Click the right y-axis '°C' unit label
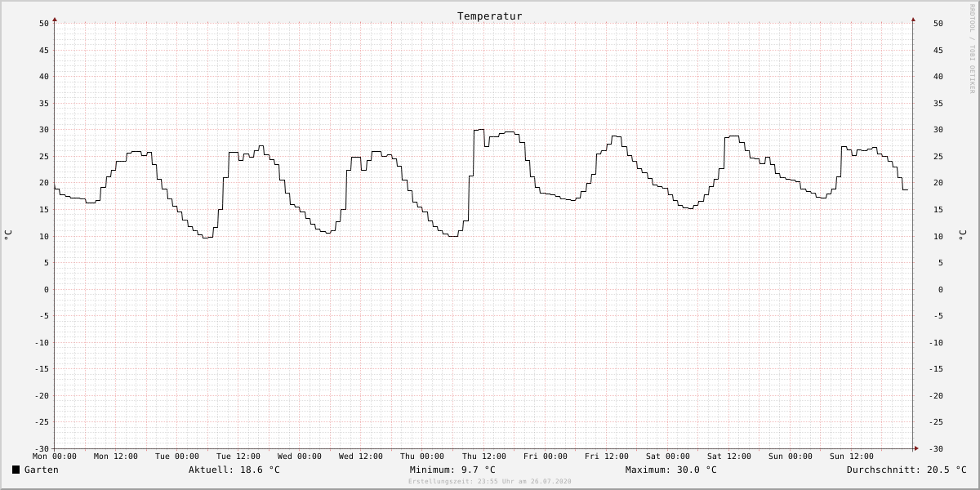Viewport: 980px width, 490px height. (x=962, y=235)
